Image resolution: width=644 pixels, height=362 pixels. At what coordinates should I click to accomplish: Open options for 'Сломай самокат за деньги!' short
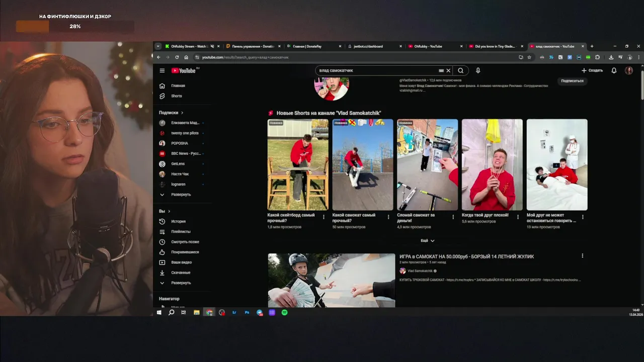tap(453, 217)
